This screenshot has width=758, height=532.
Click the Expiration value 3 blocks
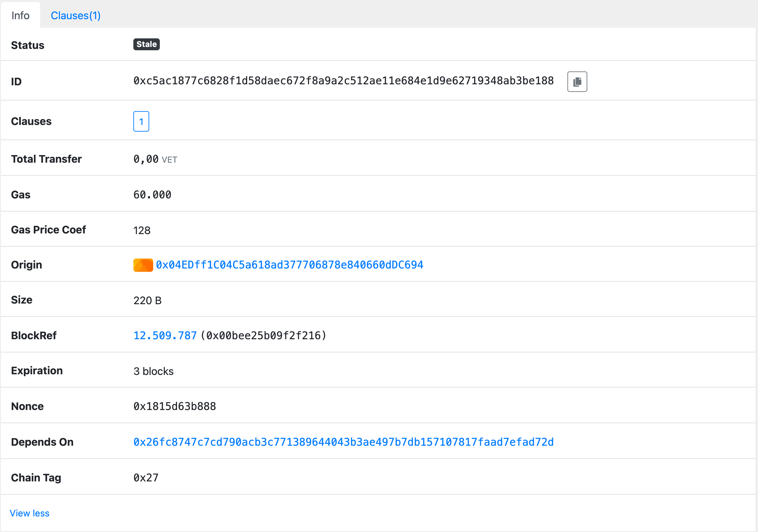[153, 371]
